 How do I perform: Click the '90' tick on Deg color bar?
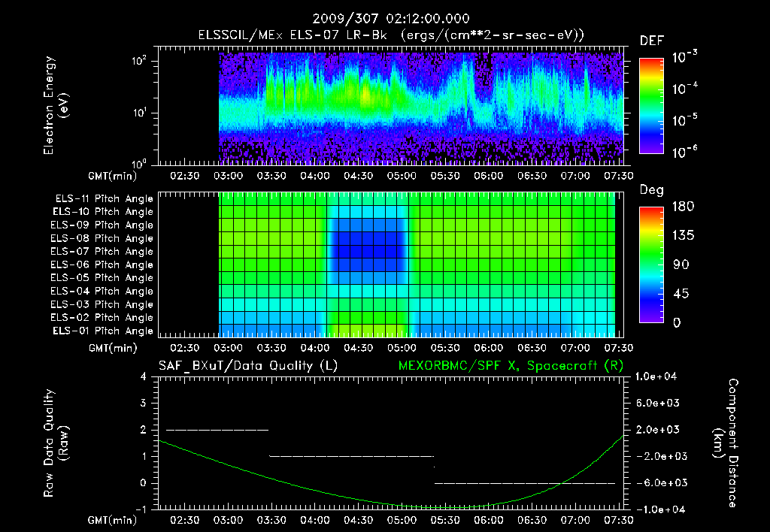(681, 264)
